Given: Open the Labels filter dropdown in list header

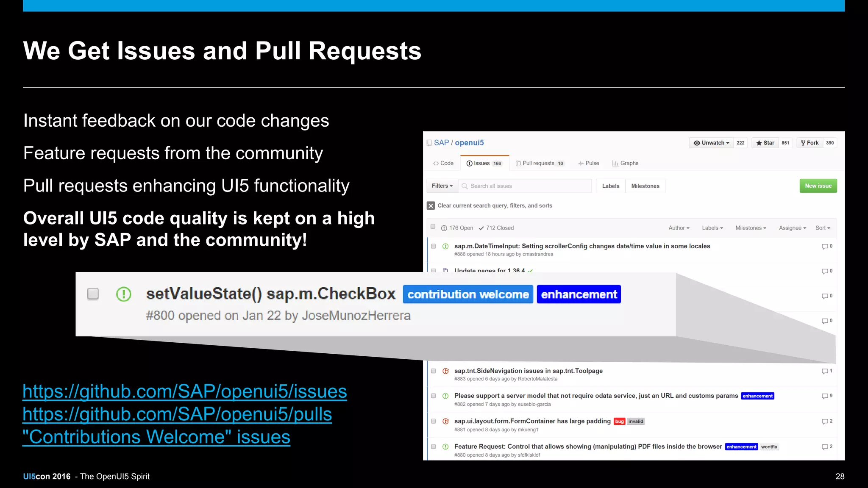Looking at the screenshot, I should [x=712, y=228].
